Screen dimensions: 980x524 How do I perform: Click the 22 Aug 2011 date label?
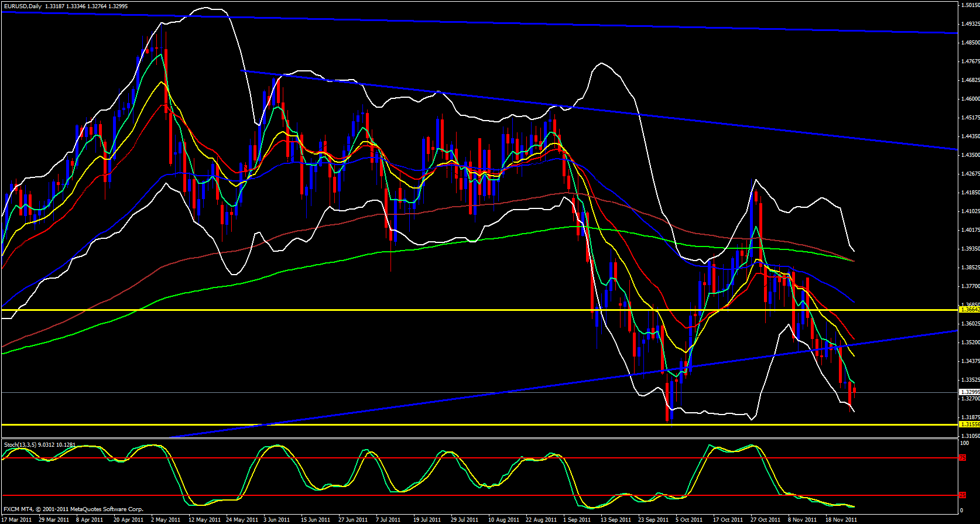pyautogui.click(x=541, y=519)
